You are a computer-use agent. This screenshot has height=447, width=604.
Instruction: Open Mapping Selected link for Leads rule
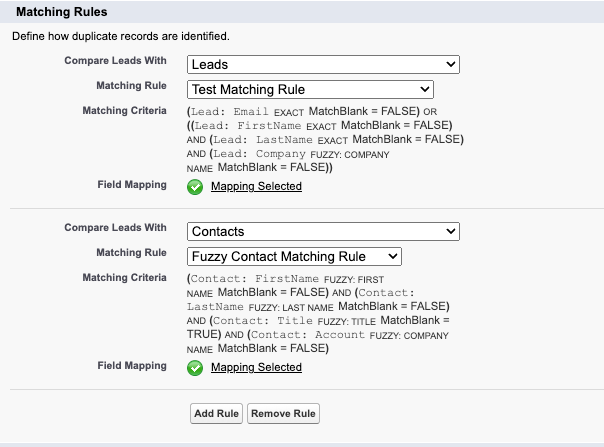[256, 186]
